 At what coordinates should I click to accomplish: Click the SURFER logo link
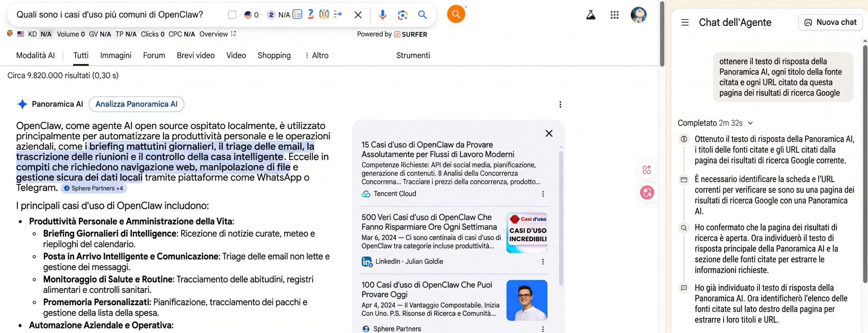[411, 34]
